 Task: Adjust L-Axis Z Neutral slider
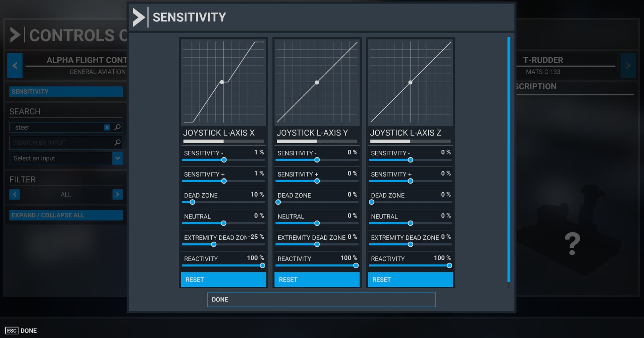pyautogui.click(x=411, y=224)
